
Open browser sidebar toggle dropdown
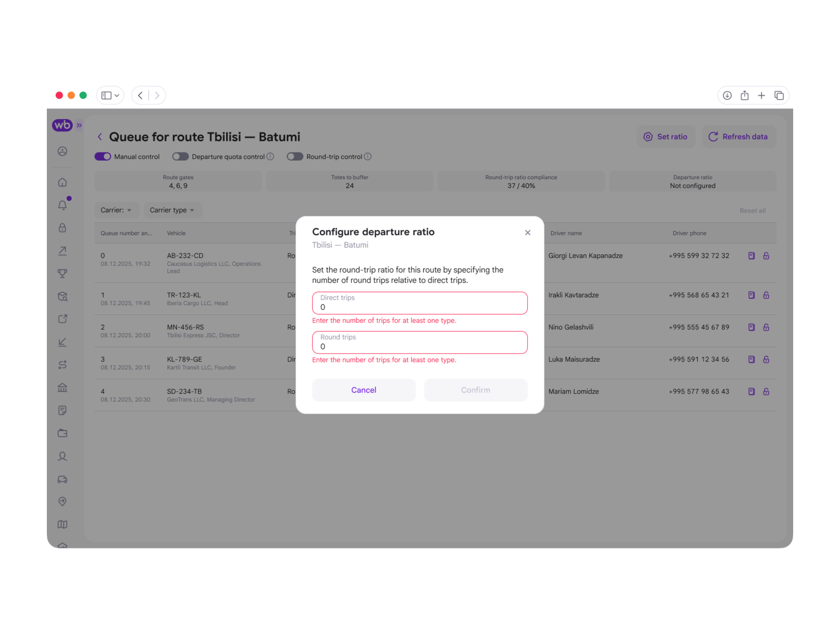point(110,95)
